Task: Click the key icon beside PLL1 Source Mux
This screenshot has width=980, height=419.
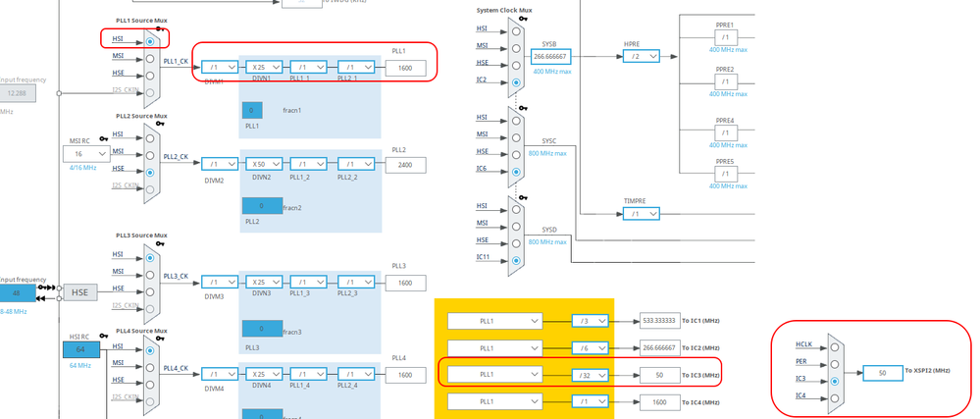Action: pos(161,28)
